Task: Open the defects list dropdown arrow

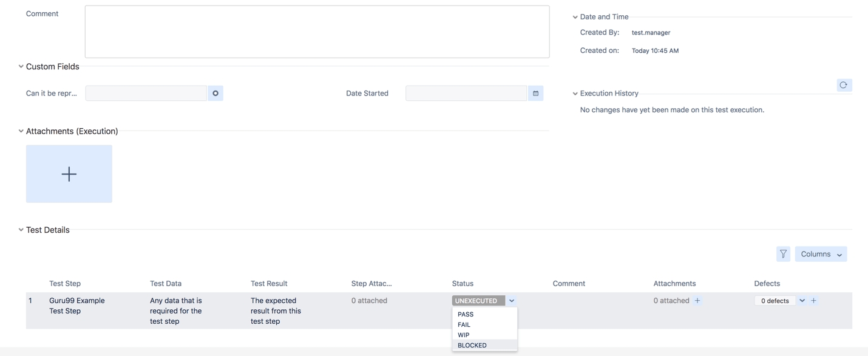Action: [802, 301]
